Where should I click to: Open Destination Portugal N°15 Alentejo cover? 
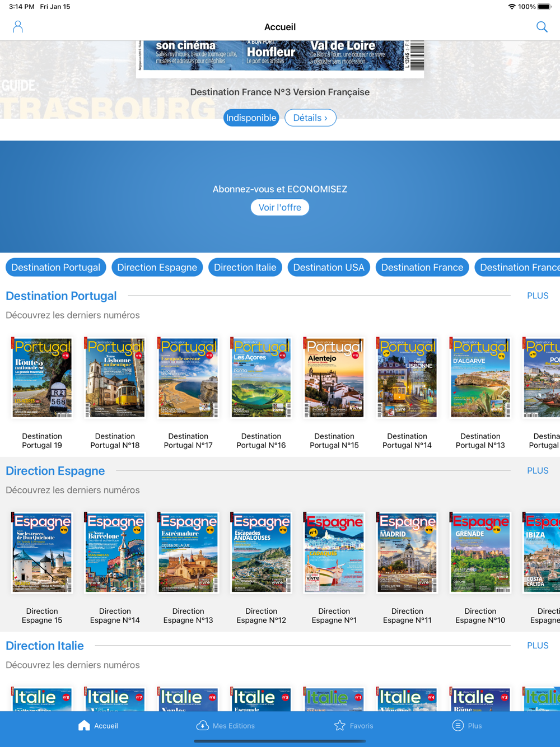coord(334,377)
